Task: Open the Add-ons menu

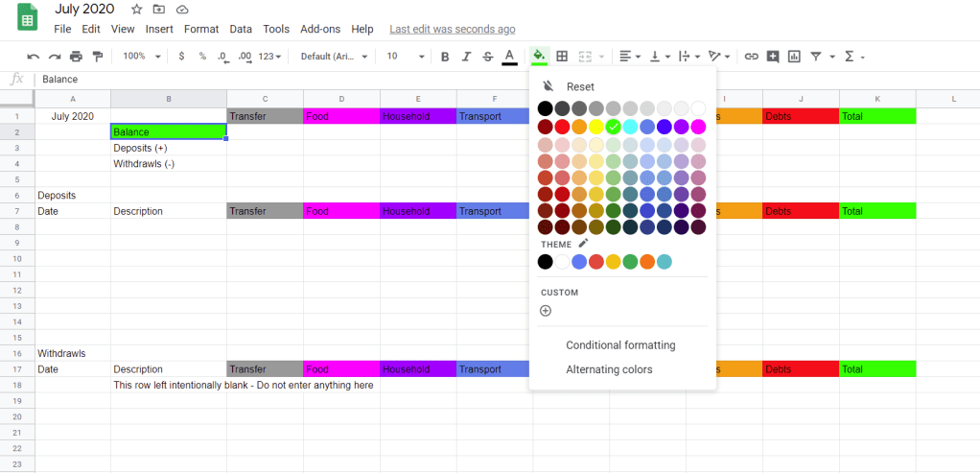Action: [320, 29]
